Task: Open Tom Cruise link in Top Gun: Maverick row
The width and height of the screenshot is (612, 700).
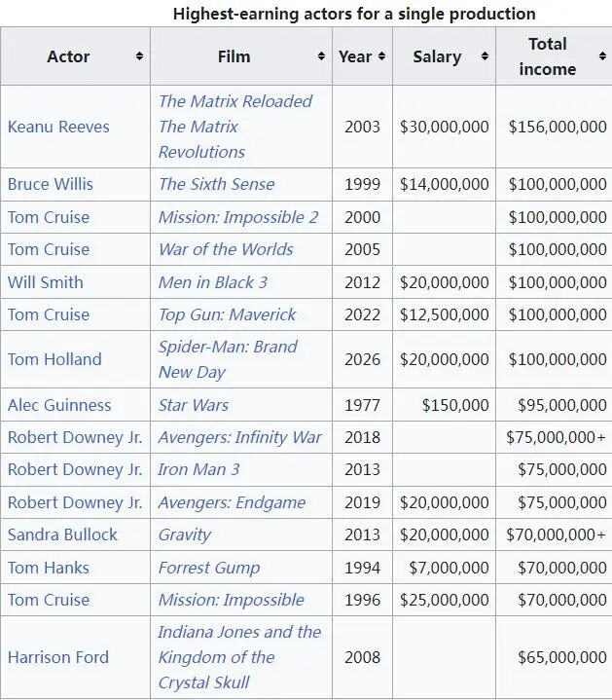Action: tap(49, 314)
